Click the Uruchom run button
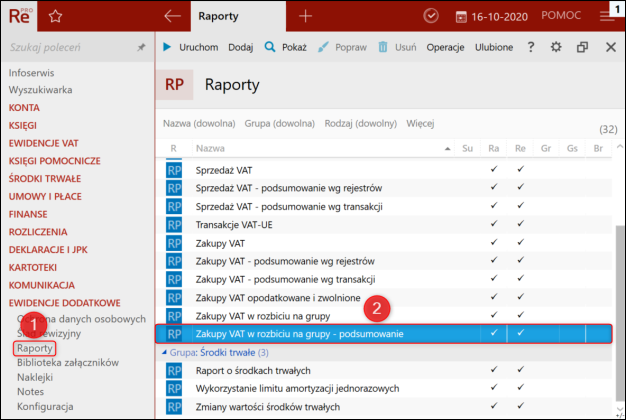The height and width of the screenshot is (420, 626). point(190,47)
